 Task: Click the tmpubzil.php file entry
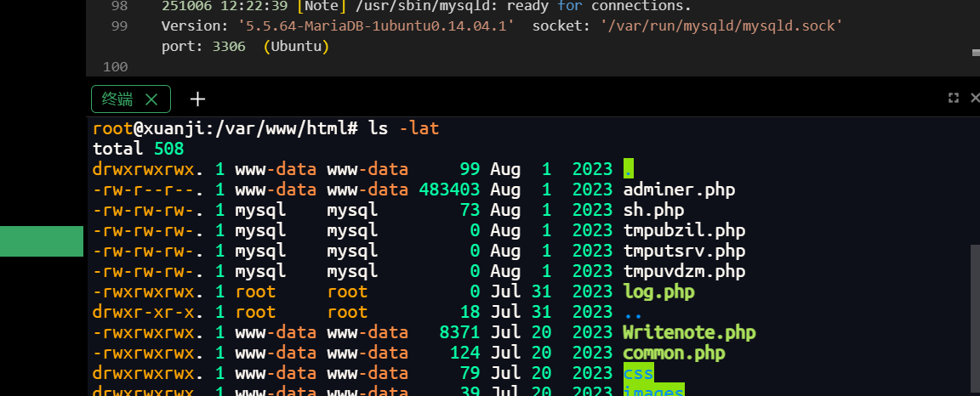click(684, 230)
